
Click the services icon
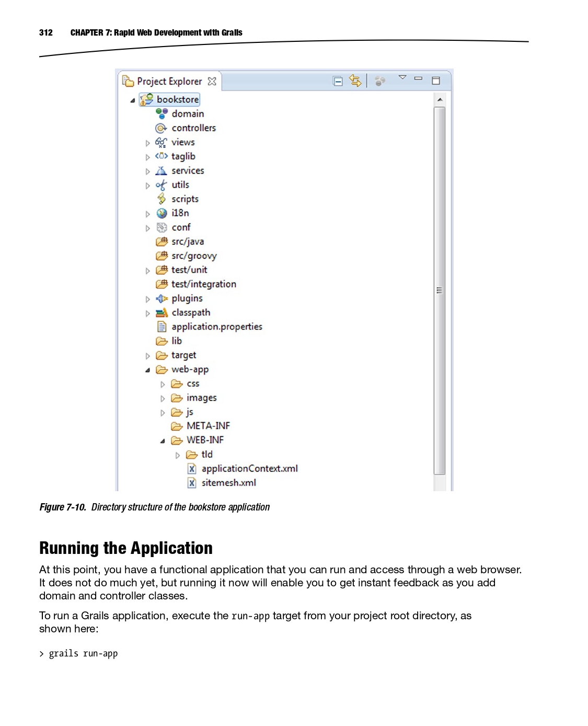(162, 171)
